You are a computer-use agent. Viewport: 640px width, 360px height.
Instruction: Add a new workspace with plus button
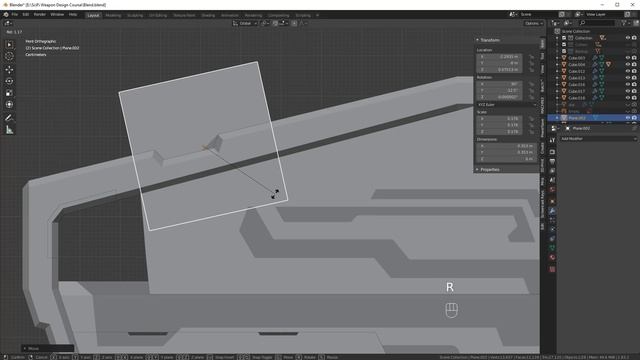pos(318,15)
